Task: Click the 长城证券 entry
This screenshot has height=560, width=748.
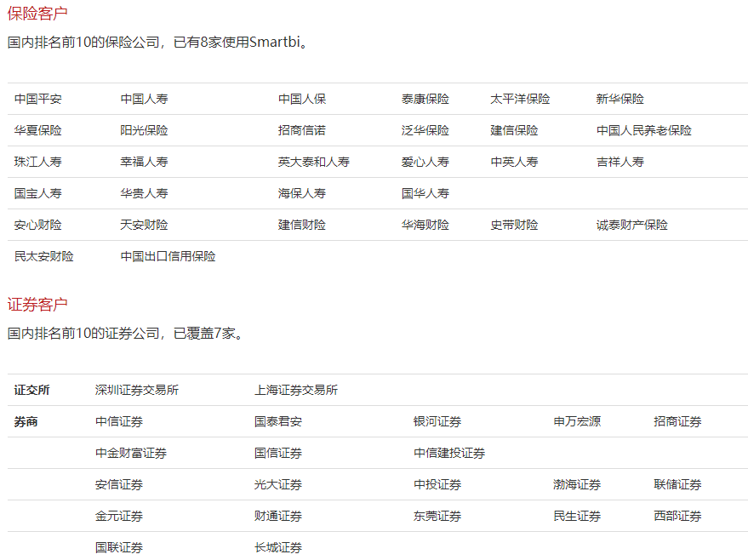Action: (x=277, y=547)
